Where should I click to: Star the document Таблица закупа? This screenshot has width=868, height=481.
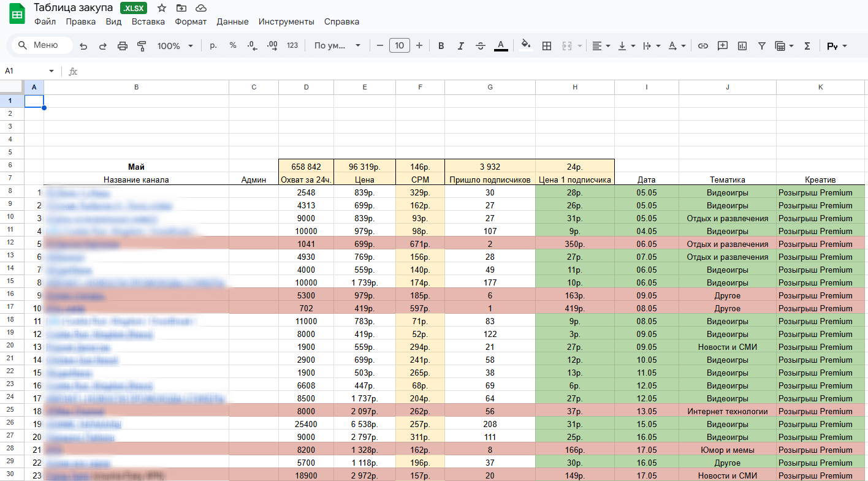[162, 8]
